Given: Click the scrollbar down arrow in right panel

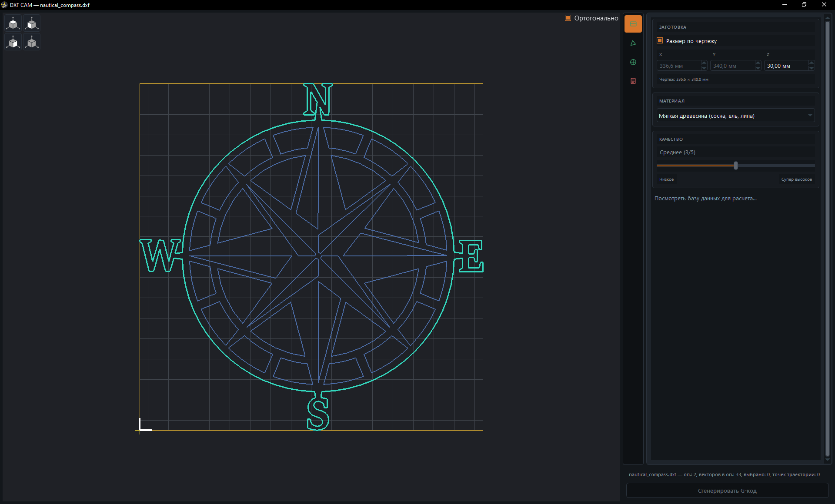Looking at the screenshot, I should click(x=827, y=460).
